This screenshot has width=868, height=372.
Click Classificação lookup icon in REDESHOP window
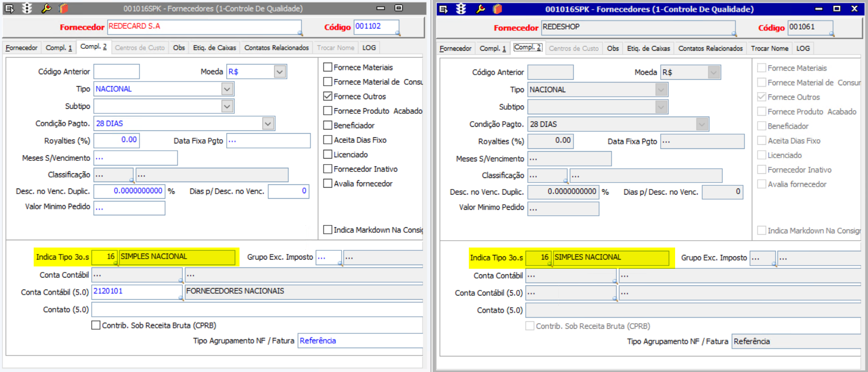(x=566, y=181)
